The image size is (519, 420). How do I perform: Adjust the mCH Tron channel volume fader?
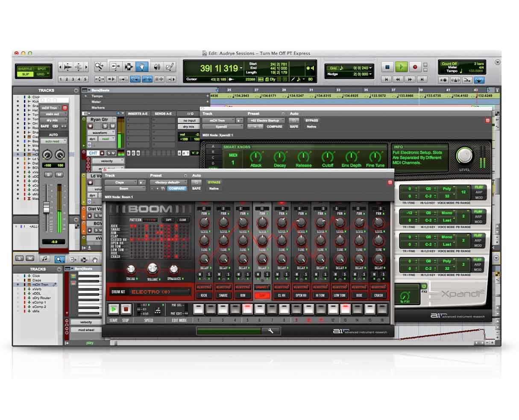tap(47, 208)
